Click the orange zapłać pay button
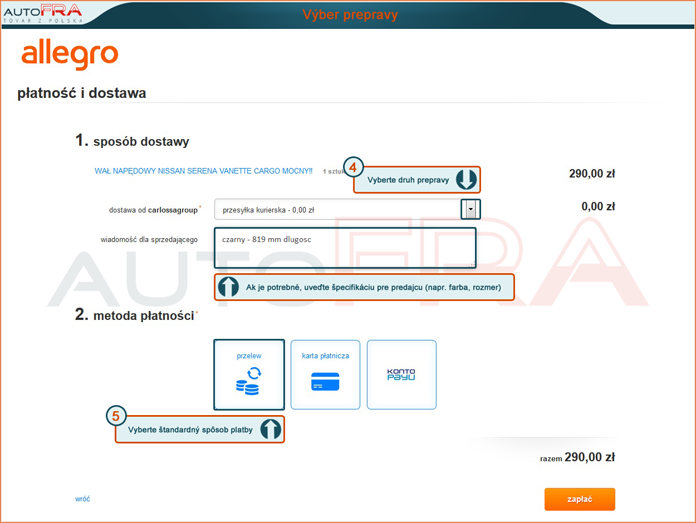696x523 pixels. pos(580,499)
